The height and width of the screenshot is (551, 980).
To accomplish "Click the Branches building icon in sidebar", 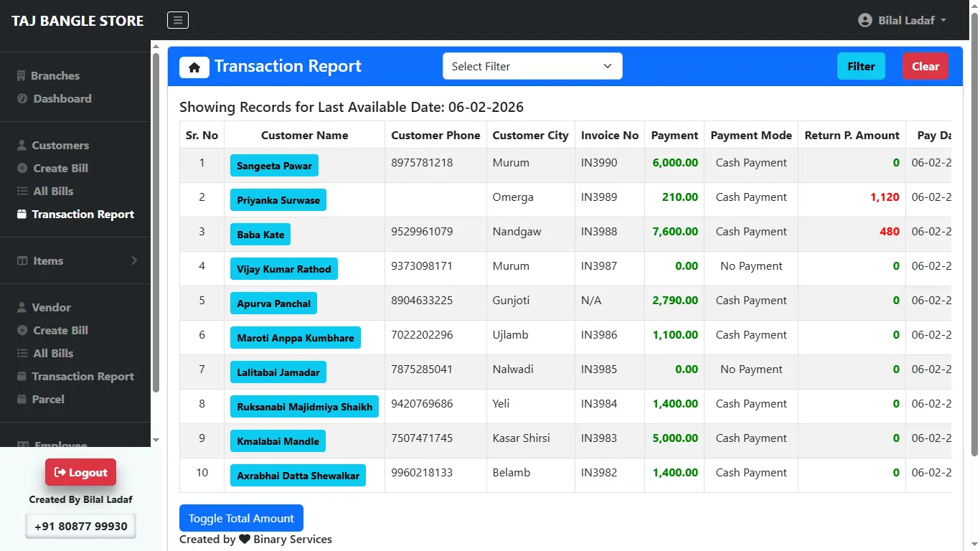I will (22, 76).
